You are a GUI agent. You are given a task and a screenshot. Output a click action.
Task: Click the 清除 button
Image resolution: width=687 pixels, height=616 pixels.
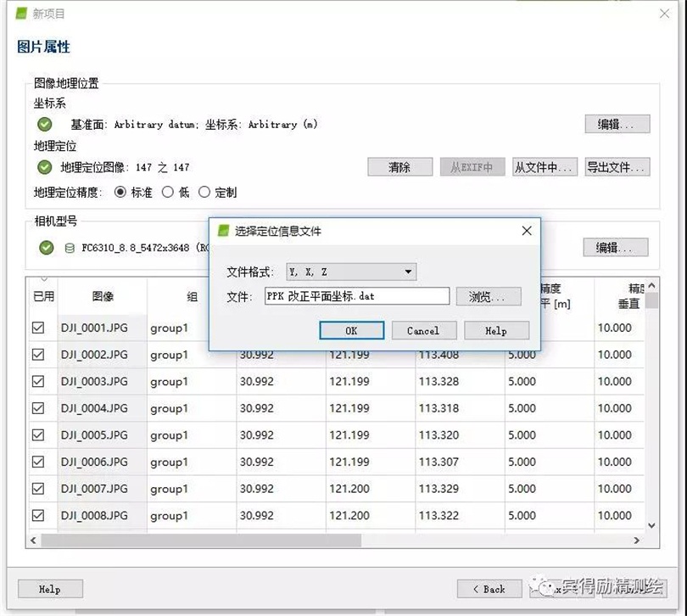tap(400, 167)
